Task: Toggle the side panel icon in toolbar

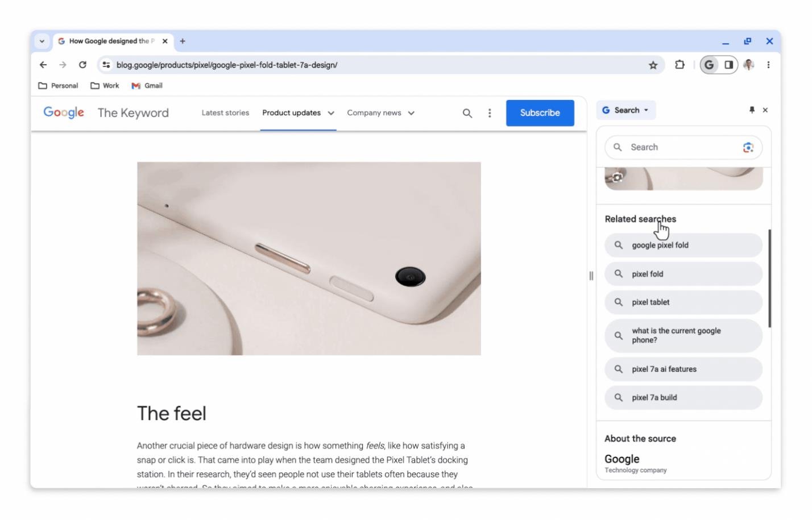Action: (728, 65)
